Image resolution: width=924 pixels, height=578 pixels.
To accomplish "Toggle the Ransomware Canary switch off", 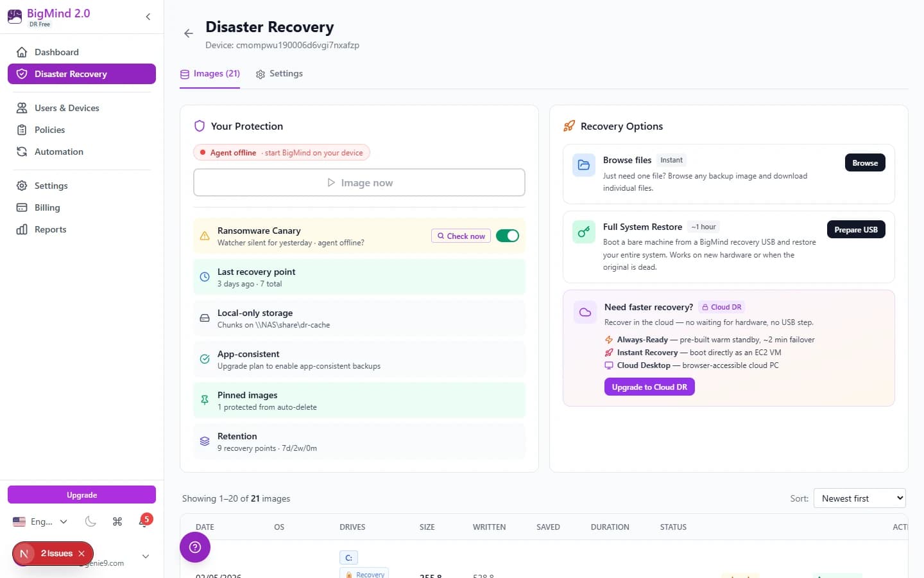I will [x=508, y=236].
